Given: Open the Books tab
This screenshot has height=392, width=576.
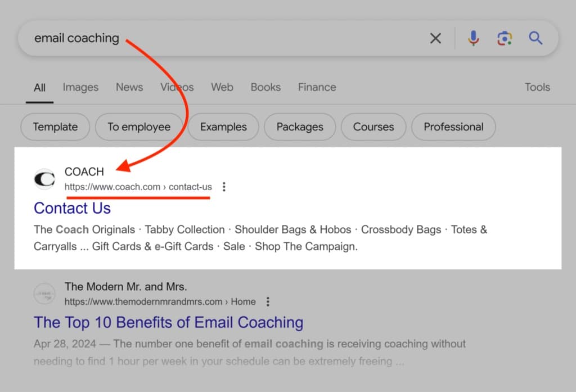Looking at the screenshot, I should [265, 87].
